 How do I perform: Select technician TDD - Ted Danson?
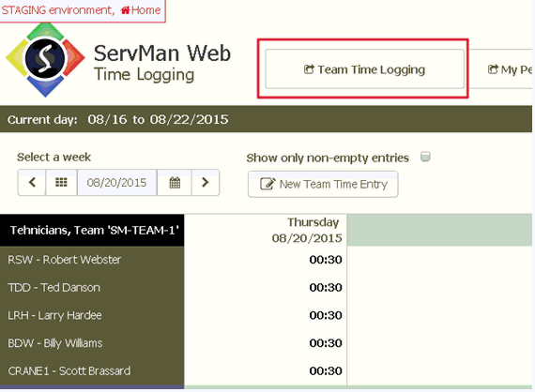tap(53, 288)
